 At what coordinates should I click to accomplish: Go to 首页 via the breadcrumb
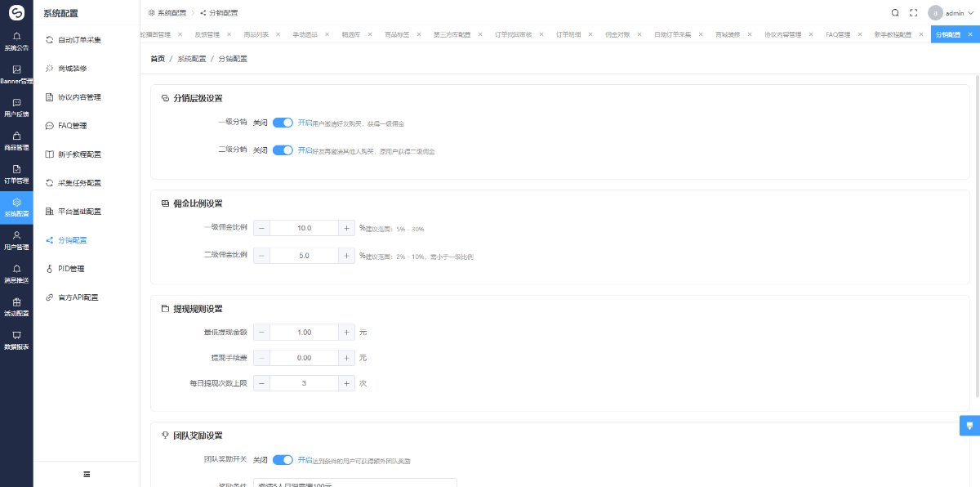click(x=158, y=59)
